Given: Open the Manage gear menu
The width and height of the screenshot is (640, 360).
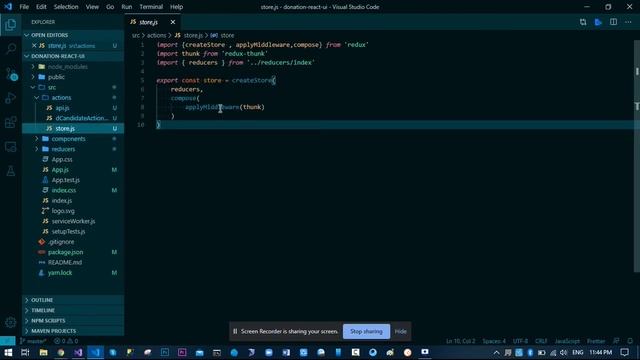Looking at the screenshot, I should click(11, 322).
